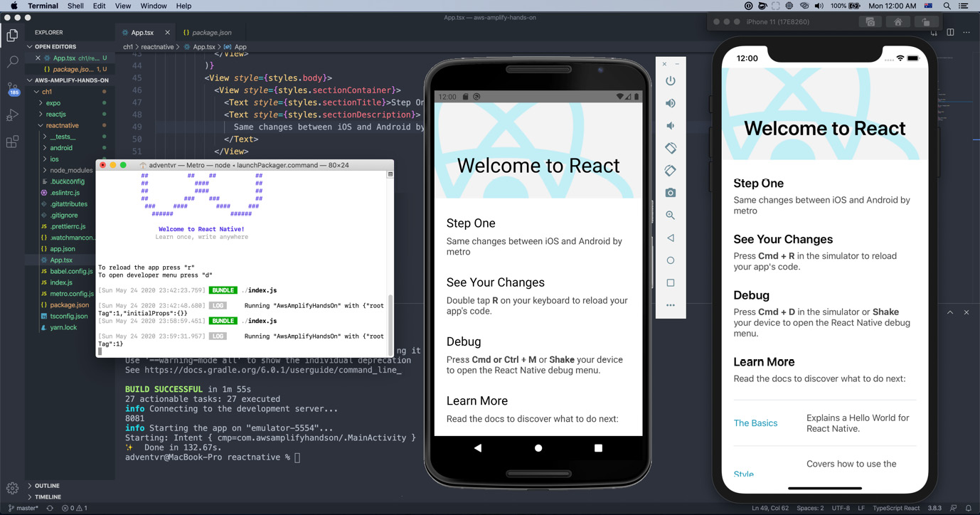Viewport: 980px width, 515px height.
Task: Open yarn.lock in file explorer
Action: pos(63,327)
